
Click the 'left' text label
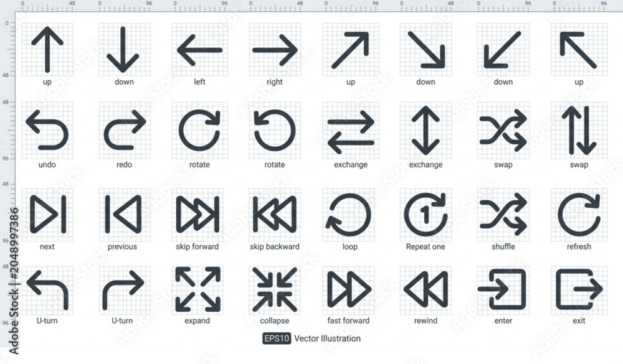(199, 82)
